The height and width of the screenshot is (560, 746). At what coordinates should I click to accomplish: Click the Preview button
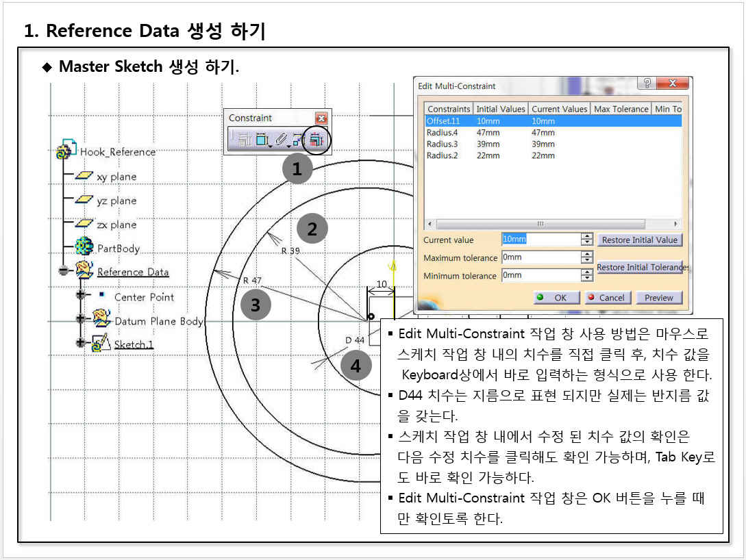[659, 298]
